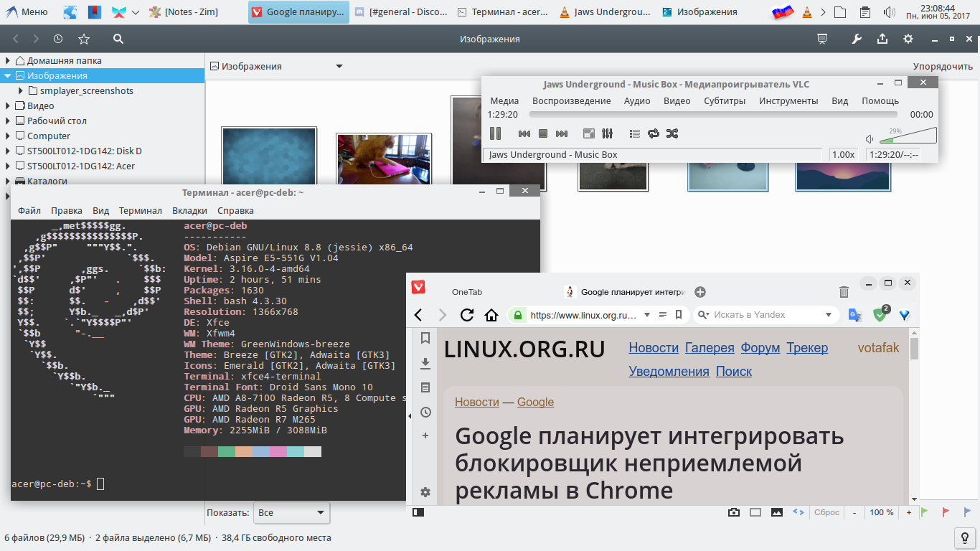Open VLC extended settings equalizer icon

(607, 133)
